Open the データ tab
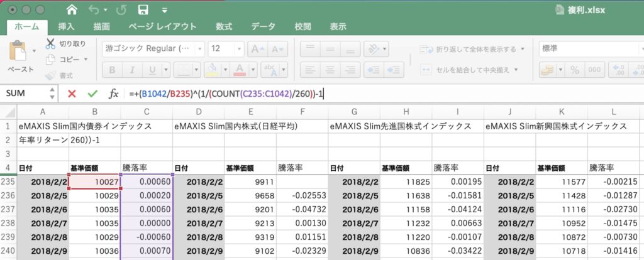 [264, 26]
